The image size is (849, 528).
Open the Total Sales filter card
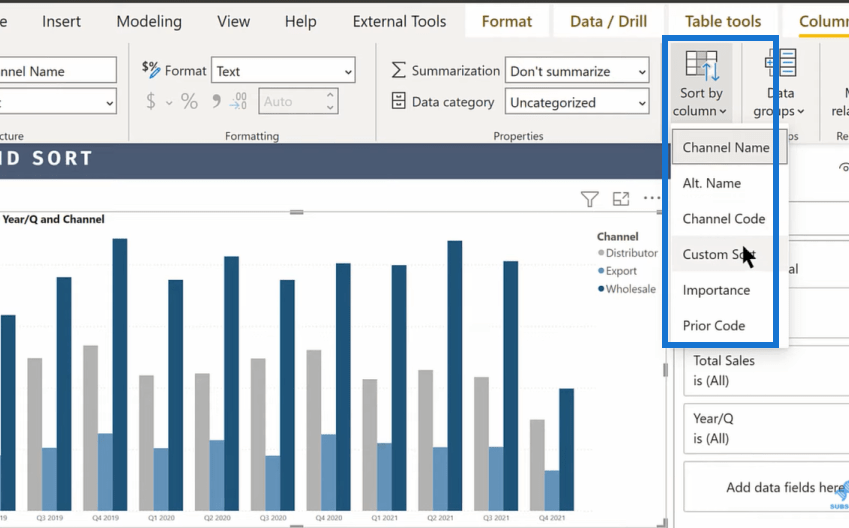[766, 371]
